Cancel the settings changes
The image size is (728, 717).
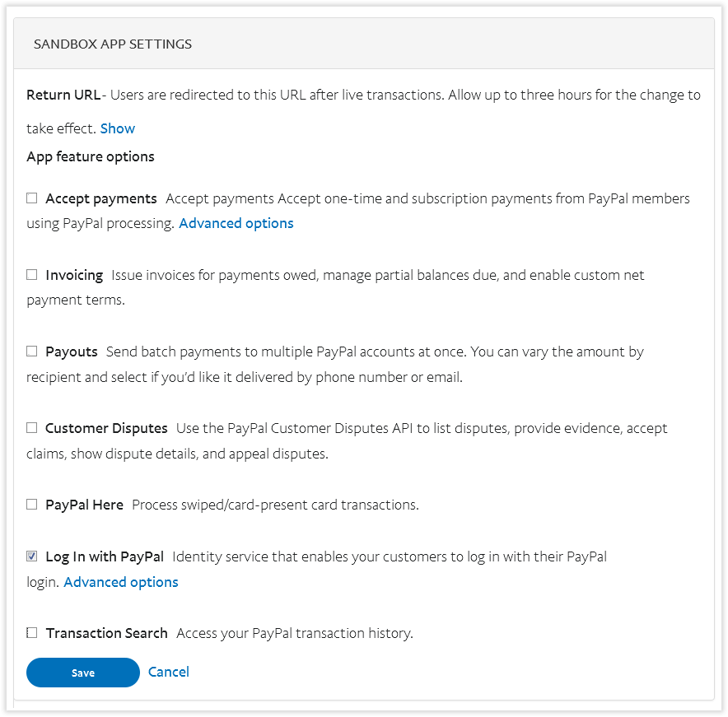pyautogui.click(x=169, y=672)
